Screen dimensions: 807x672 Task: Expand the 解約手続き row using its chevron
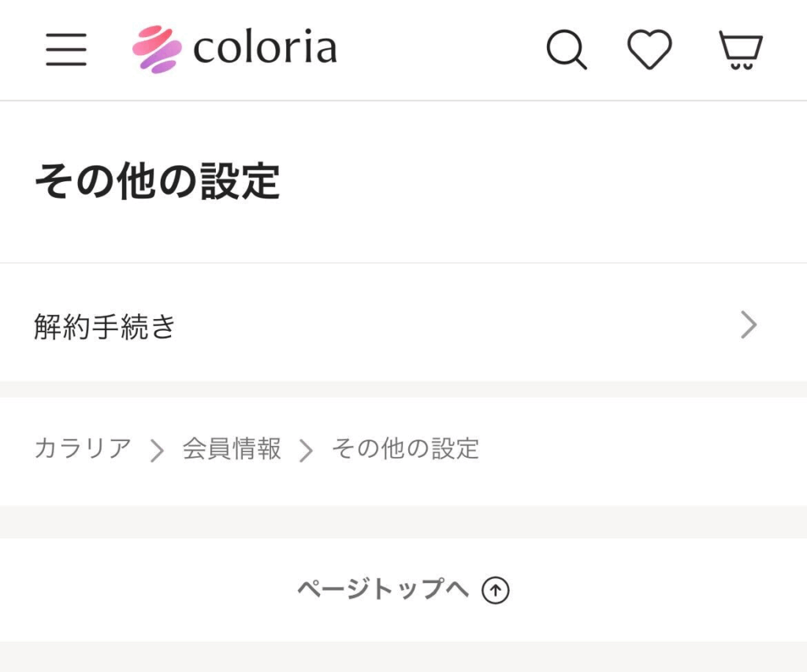[x=748, y=325]
